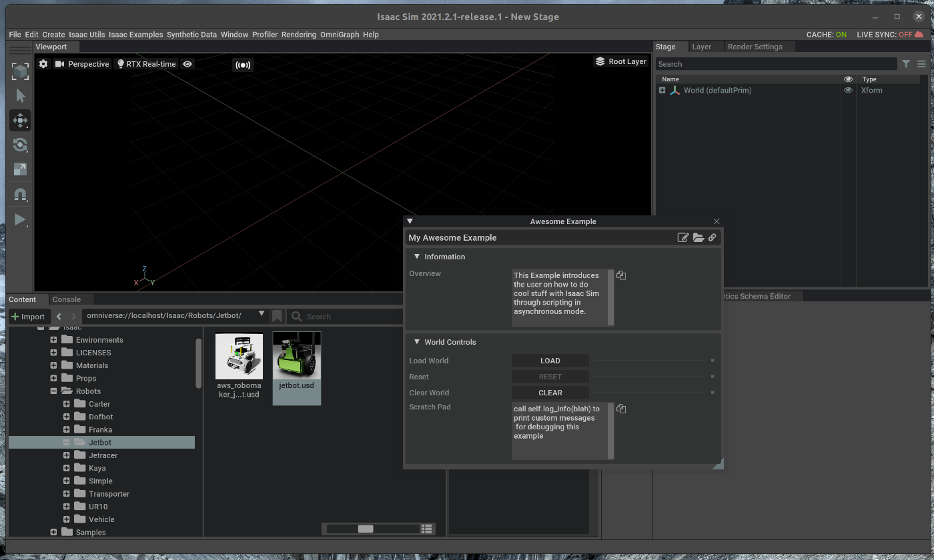Collapse the World Controls section
The width and height of the screenshot is (934, 560).
[x=417, y=342]
